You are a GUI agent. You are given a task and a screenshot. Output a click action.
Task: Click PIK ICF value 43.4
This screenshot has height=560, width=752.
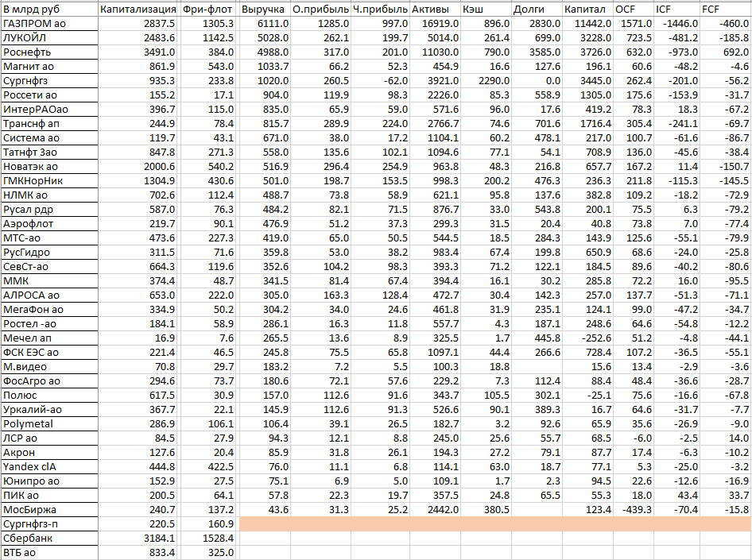point(676,496)
